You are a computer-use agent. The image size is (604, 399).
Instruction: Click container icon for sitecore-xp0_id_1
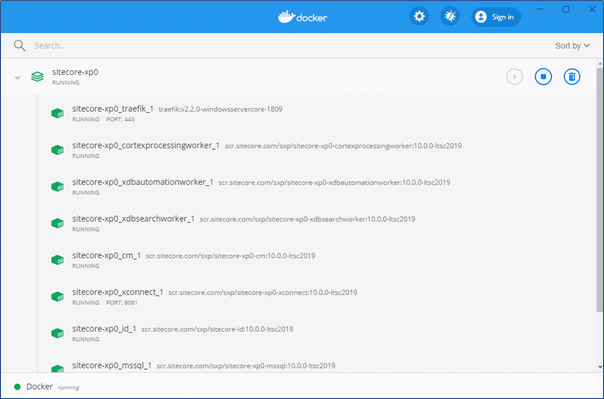pos(57,333)
